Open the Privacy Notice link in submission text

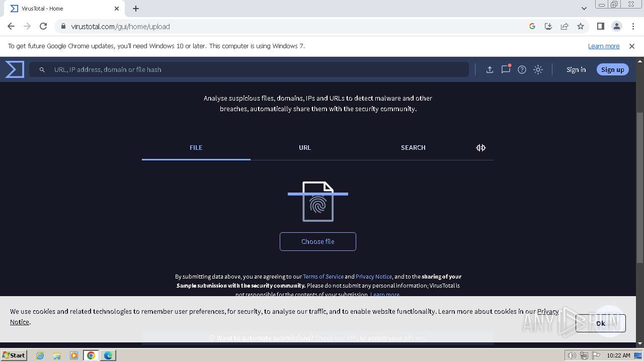coord(374,277)
